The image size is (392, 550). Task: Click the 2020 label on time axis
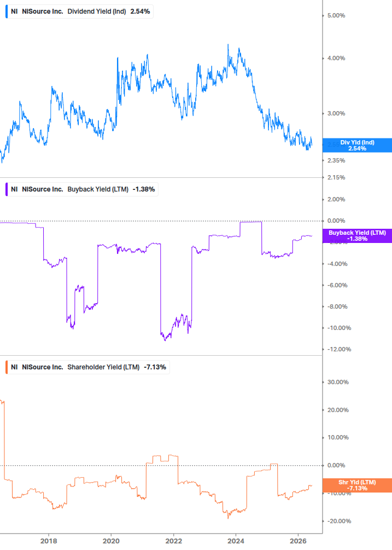coord(111,541)
